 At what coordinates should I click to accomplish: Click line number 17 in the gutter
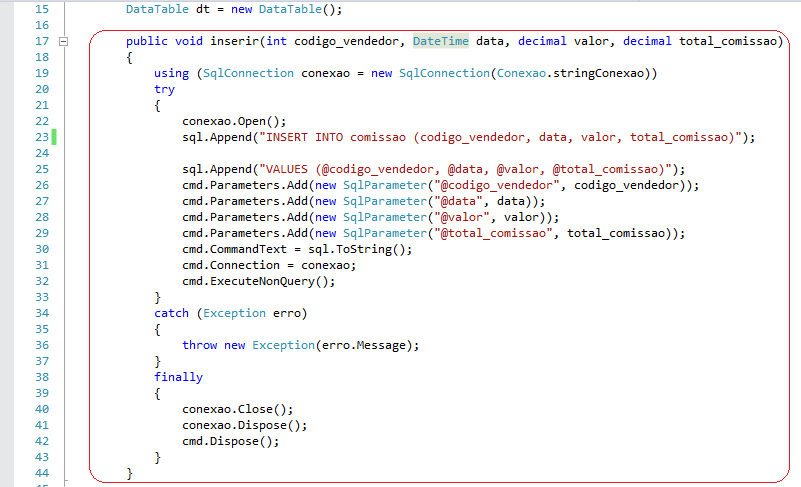[40, 41]
